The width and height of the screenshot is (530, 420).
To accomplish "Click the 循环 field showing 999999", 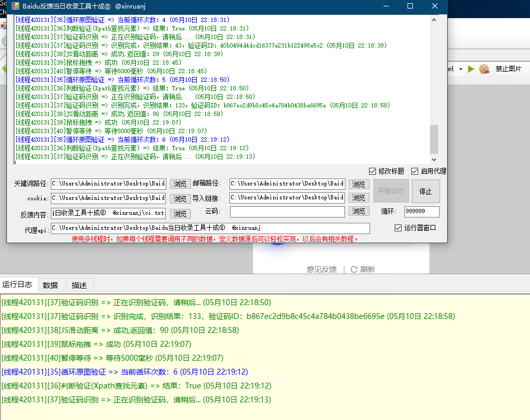I will coord(422,212).
